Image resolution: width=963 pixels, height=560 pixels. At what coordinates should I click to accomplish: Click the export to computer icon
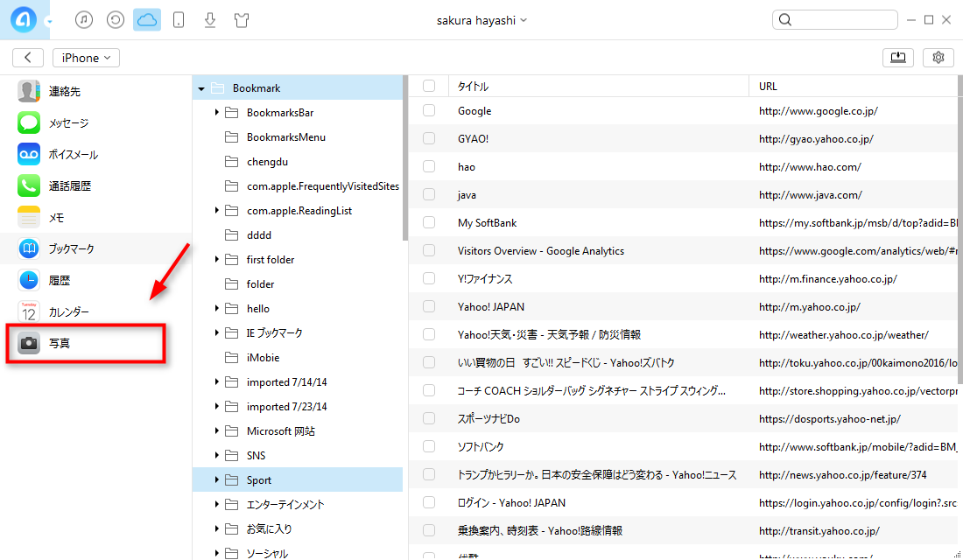(x=898, y=58)
